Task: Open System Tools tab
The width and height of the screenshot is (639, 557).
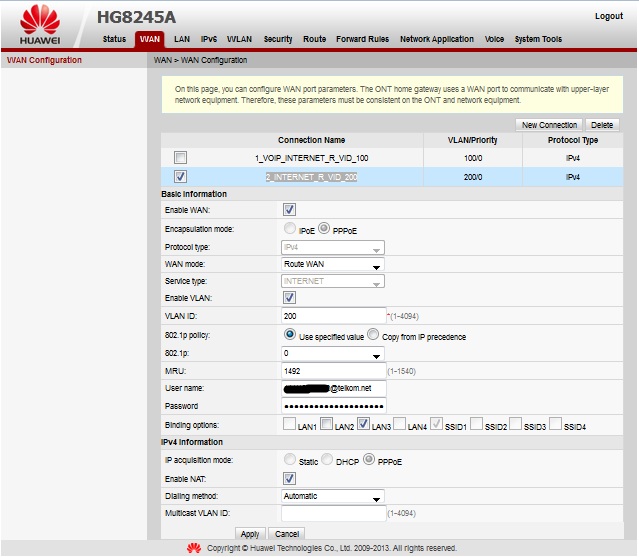Action: 538,39
